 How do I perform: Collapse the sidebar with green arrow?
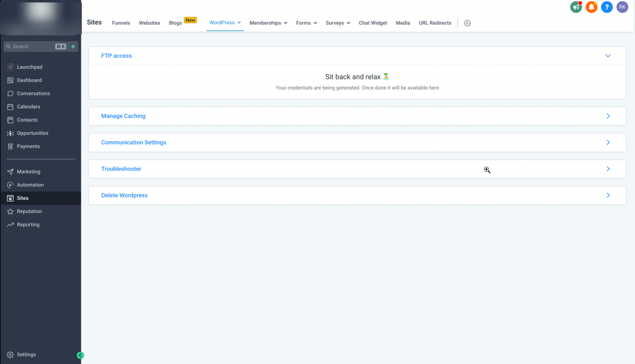coord(80,355)
